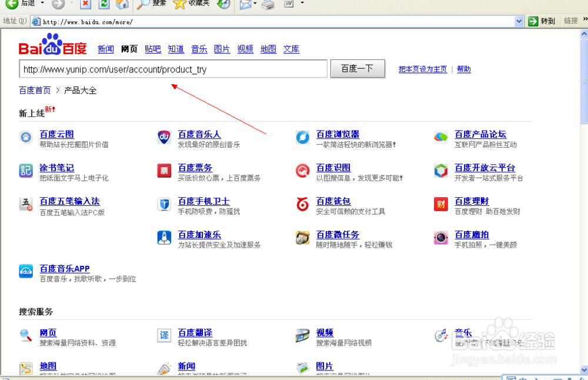Click the Mail envelope toolbar icon
The width and height of the screenshot is (588, 380).
pyautogui.click(x=245, y=4)
